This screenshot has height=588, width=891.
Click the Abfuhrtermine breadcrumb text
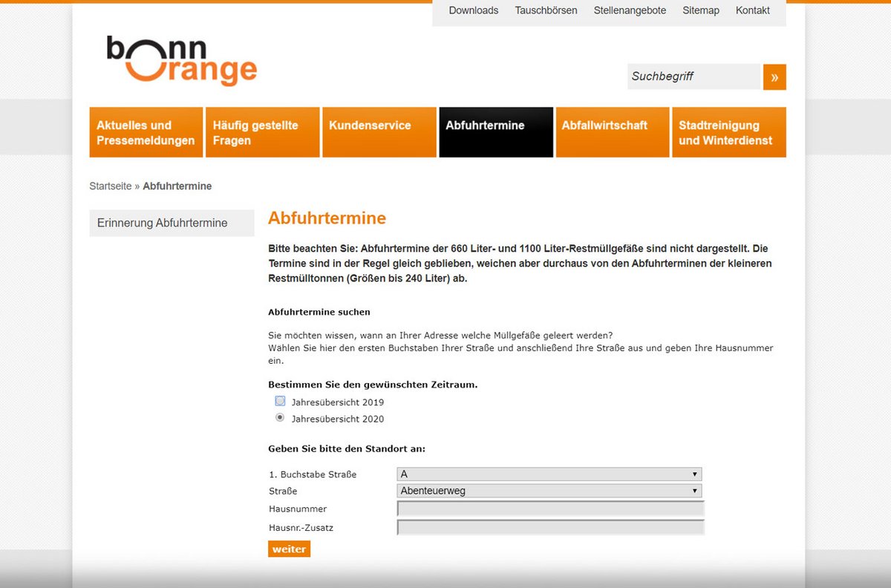coord(177,186)
